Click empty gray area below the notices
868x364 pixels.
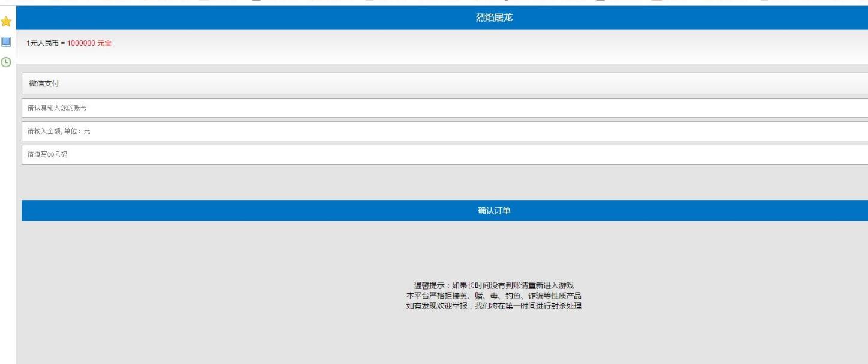pos(444,339)
